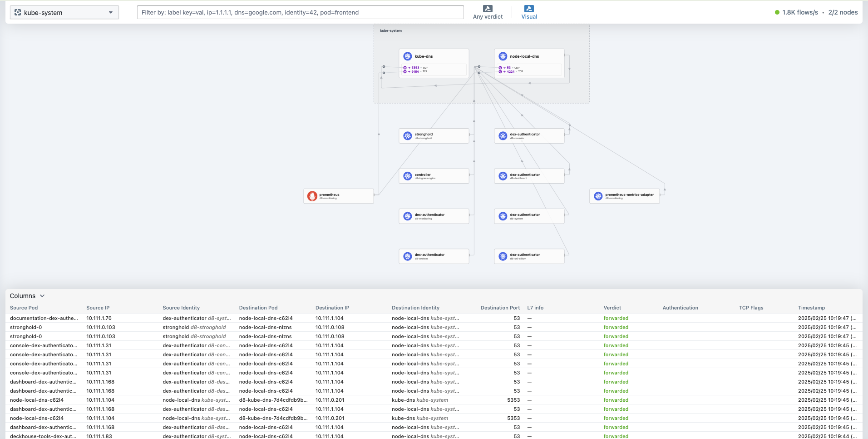The height and width of the screenshot is (439, 868).
Task: Select the stronghold service icon
Action: tap(408, 136)
